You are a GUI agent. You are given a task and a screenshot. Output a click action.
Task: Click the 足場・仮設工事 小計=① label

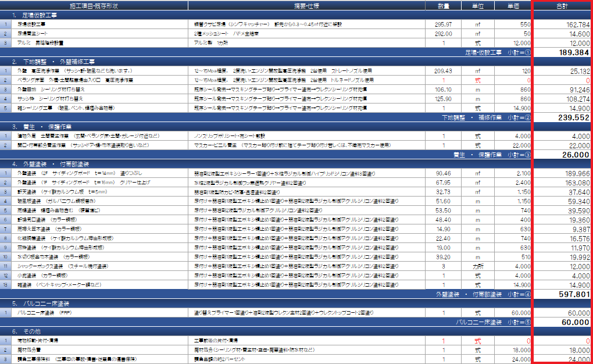(x=498, y=52)
